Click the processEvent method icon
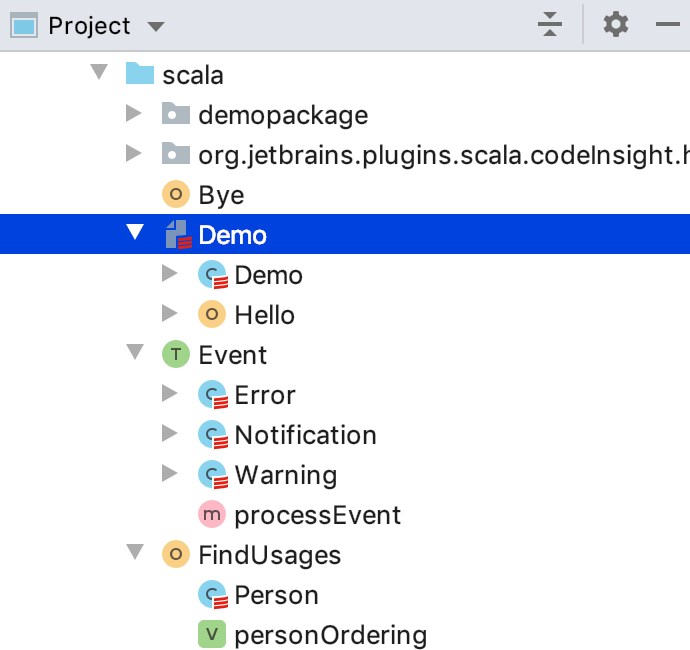Image resolution: width=690 pixels, height=650 pixels. (212, 515)
